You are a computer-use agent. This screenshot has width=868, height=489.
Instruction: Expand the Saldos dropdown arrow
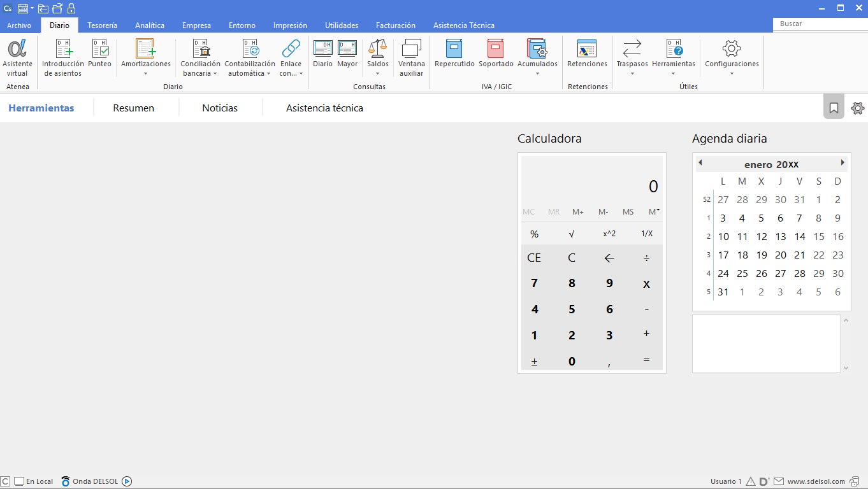point(377,73)
